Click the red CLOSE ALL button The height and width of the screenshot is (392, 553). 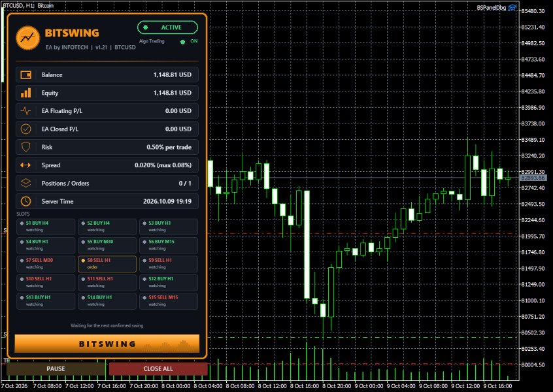click(x=158, y=368)
